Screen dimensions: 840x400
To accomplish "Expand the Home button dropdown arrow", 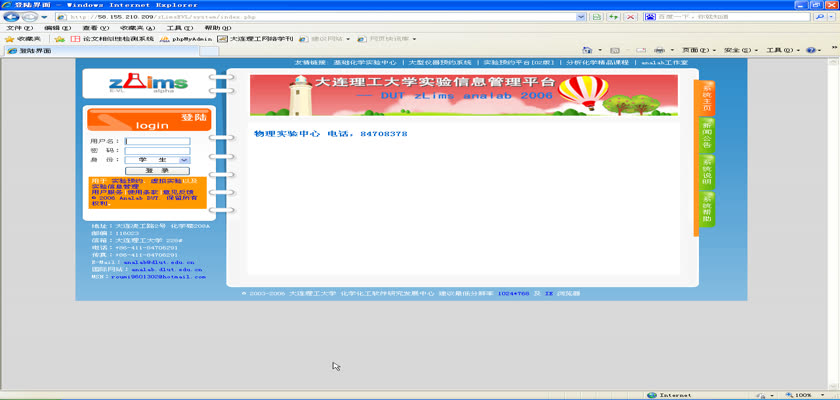I will [599, 50].
